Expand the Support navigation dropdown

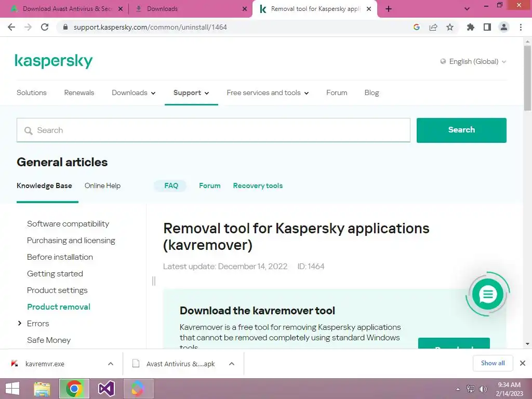[191, 92]
